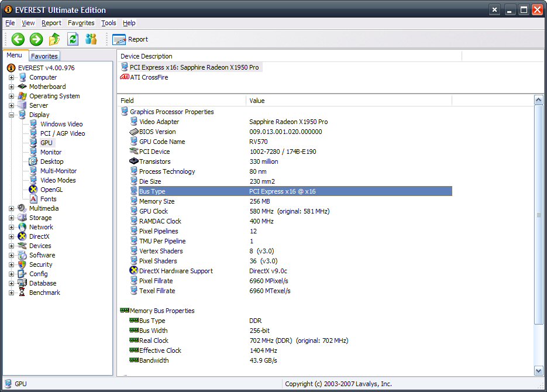Open the Desktop tree item
Image resolution: width=547 pixels, height=392 pixels.
[x=51, y=162]
